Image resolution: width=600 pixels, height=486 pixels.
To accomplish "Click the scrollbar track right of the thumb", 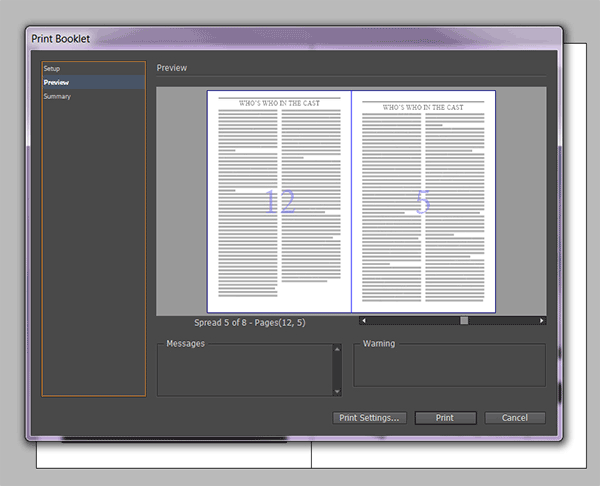I will (x=503, y=321).
